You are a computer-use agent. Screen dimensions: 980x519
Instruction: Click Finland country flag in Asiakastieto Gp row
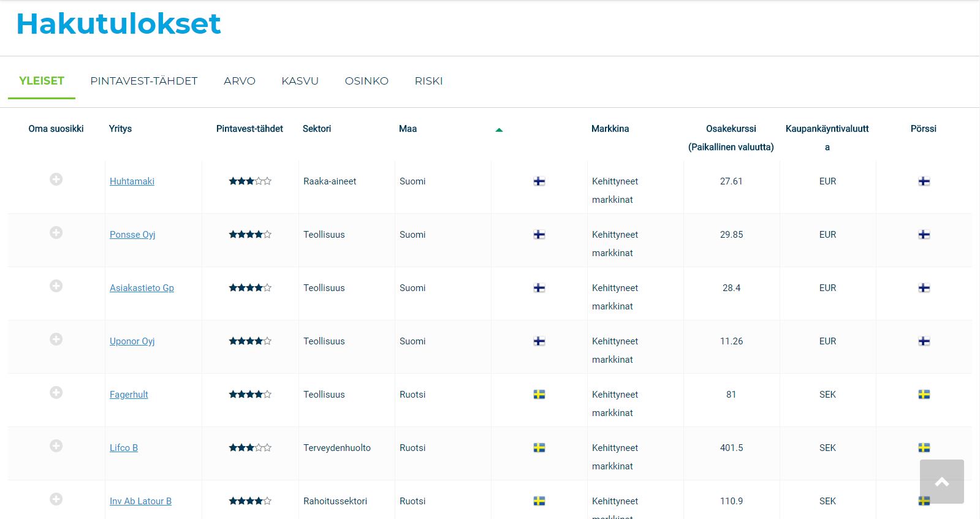tap(539, 288)
